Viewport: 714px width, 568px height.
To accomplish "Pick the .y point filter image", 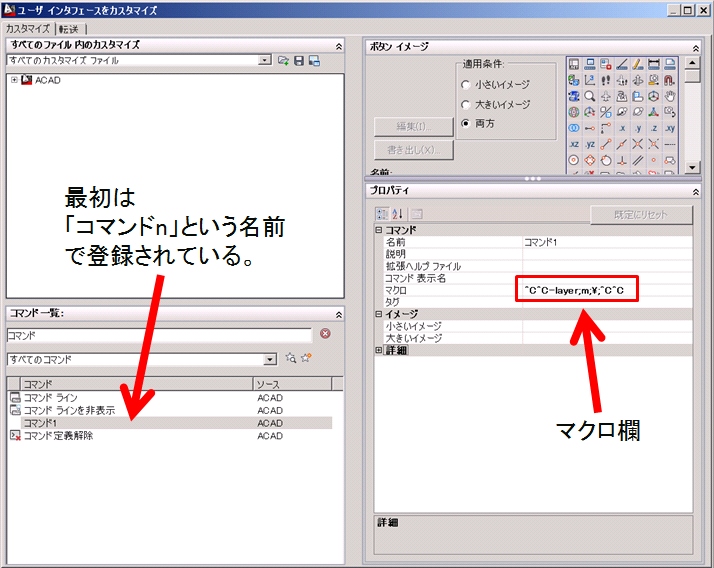I will [638, 128].
